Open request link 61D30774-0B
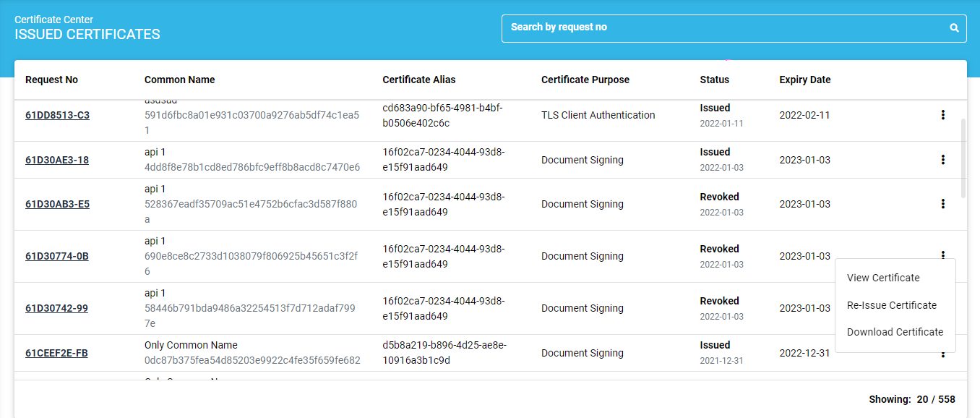This screenshot has height=418, width=980. click(x=57, y=256)
